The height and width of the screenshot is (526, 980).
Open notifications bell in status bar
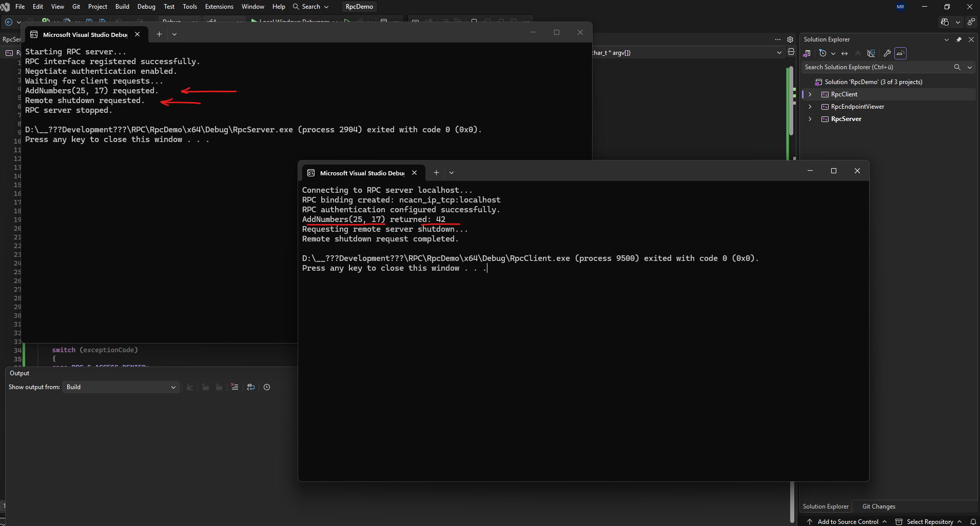(x=973, y=521)
